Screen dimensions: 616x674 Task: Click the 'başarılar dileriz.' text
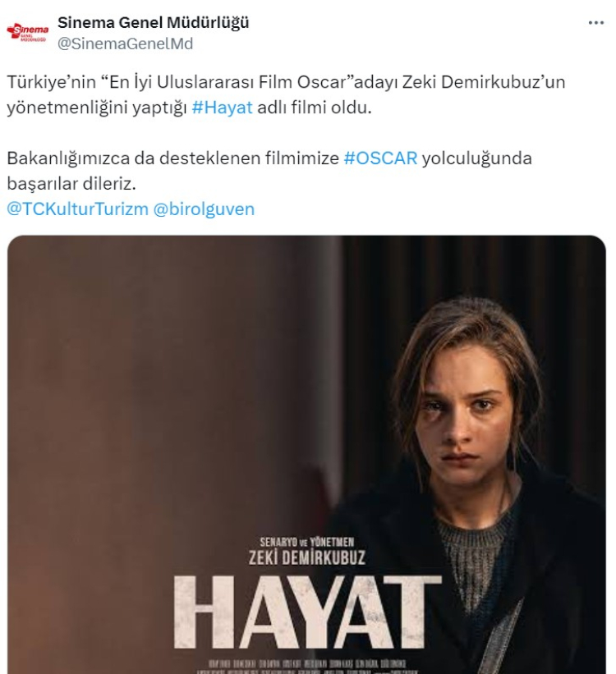click(71, 184)
